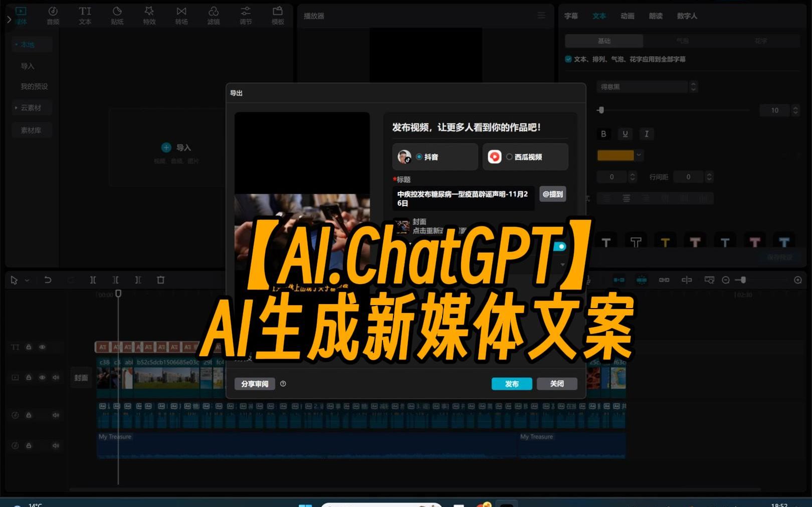812x507 pixels.
Task: Open the selection tool mode dropdown arrow
Action: click(27, 281)
